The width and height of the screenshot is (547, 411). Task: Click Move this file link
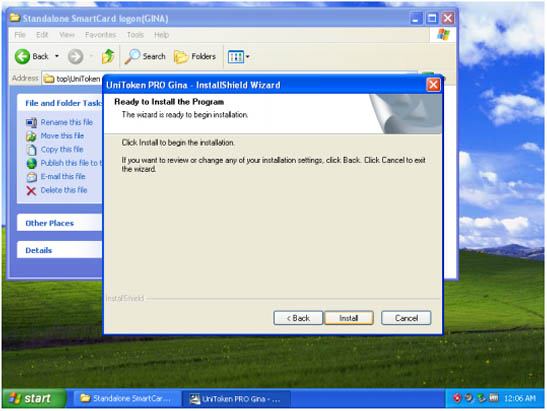click(62, 136)
